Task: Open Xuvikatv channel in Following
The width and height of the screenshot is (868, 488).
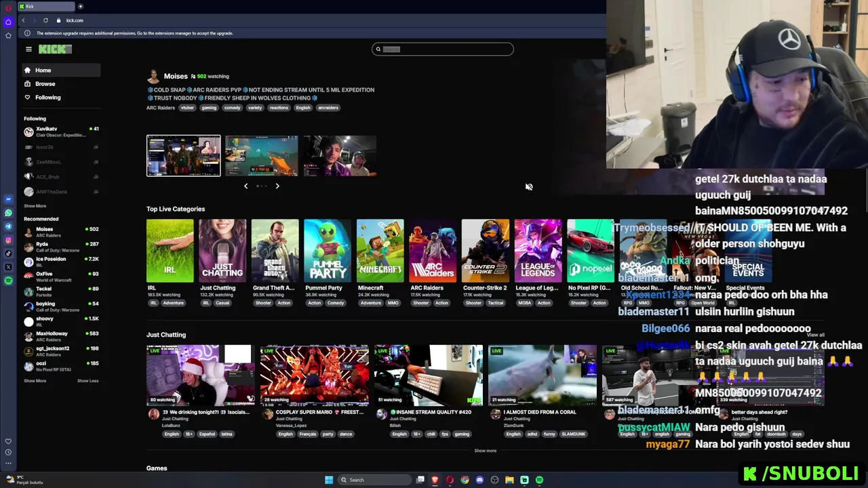Action: coord(62,131)
